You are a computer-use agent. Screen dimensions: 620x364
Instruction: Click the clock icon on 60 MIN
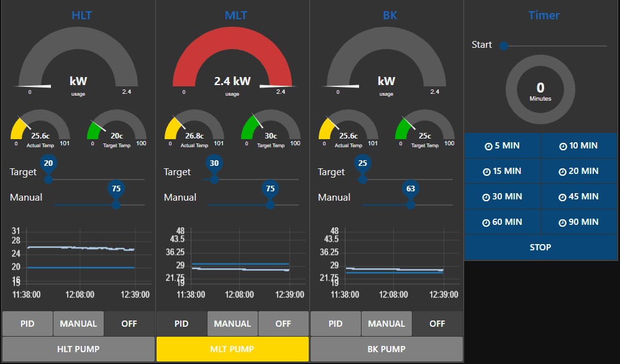[x=486, y=222]
